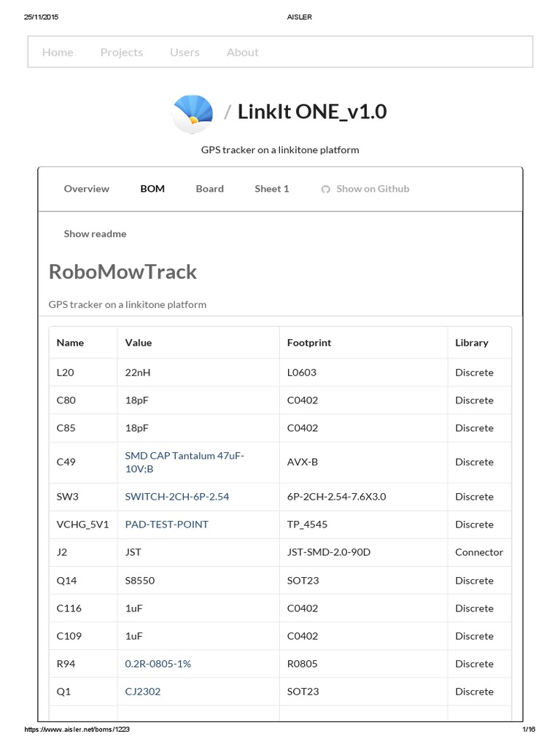Go to Home in the navigation bar
Screen dimensions: 560x747
[x=58, y=53]
